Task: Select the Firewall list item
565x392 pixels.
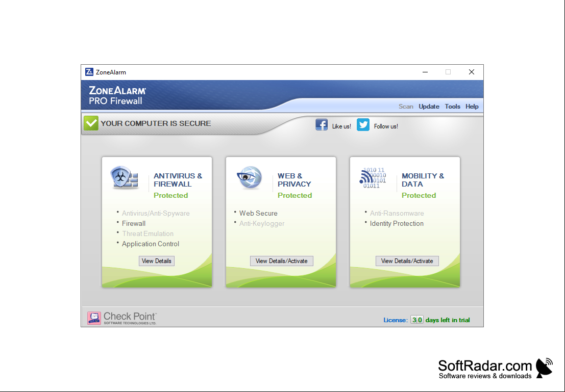Action: pos(134,224)
